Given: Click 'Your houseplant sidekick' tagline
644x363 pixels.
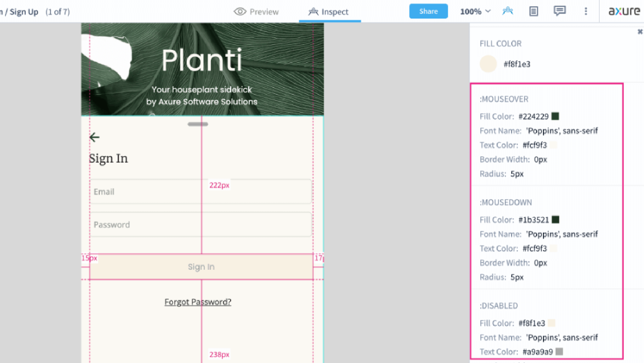Looking at the screenshot, I should tap(202, 89).
